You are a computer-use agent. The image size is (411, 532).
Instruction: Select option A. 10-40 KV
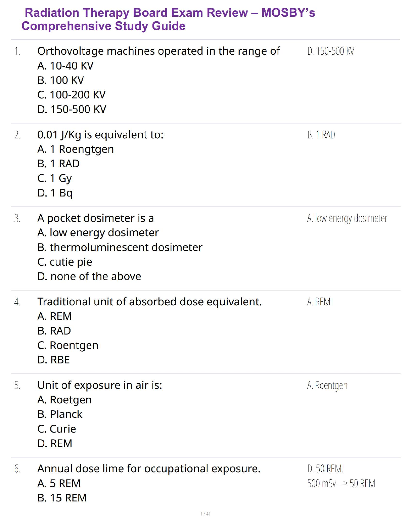65,66
